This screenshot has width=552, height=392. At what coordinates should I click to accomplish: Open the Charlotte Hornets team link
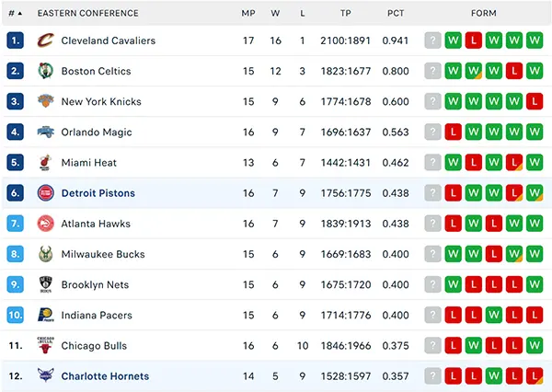105,376
